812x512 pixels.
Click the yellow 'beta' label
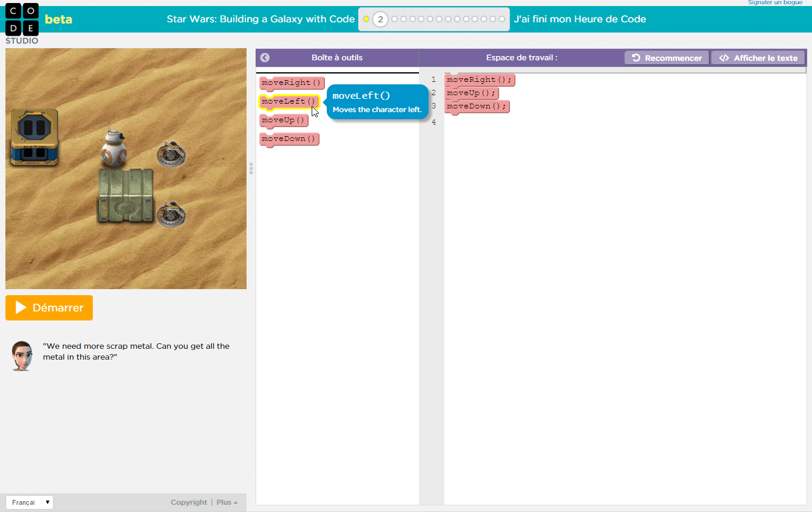pos(58,19)
